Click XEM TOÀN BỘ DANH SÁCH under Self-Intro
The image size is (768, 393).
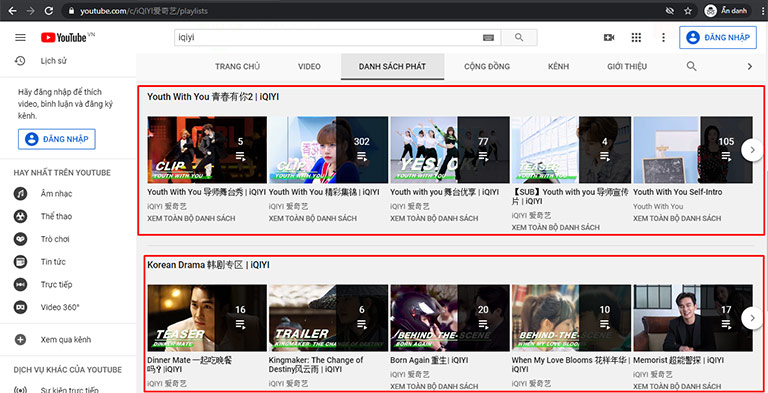coord(677,219)
